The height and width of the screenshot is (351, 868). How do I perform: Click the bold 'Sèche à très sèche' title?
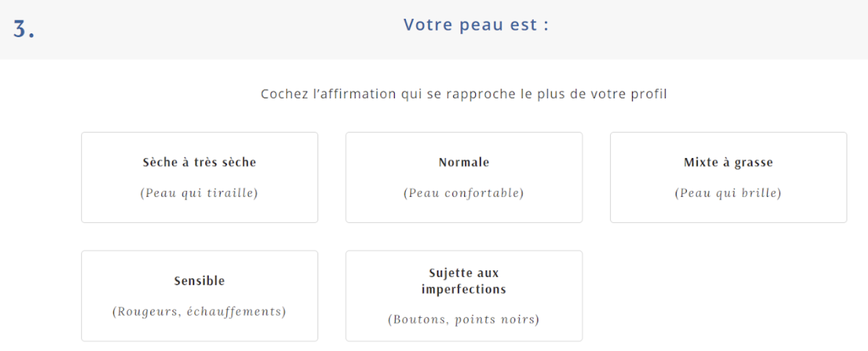click(x=199, y=163)
